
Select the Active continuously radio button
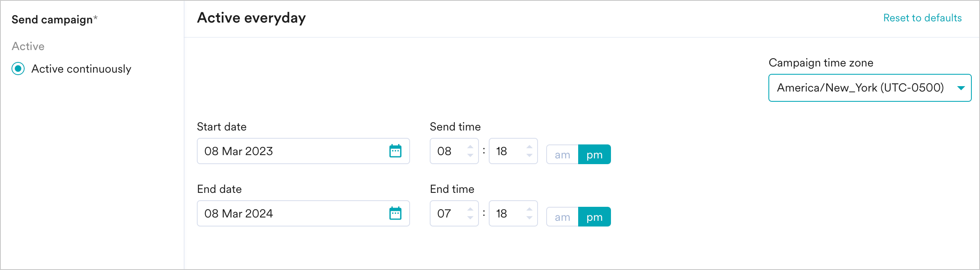pos(18,69)
